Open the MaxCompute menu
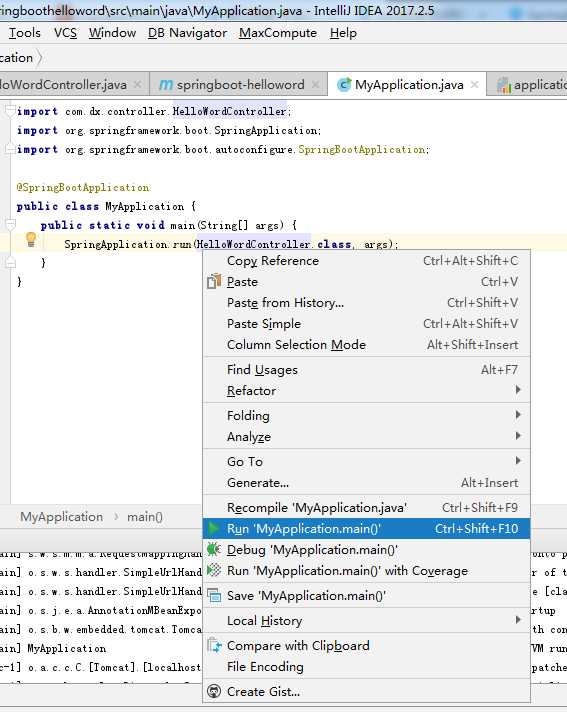 coord(278,33)
